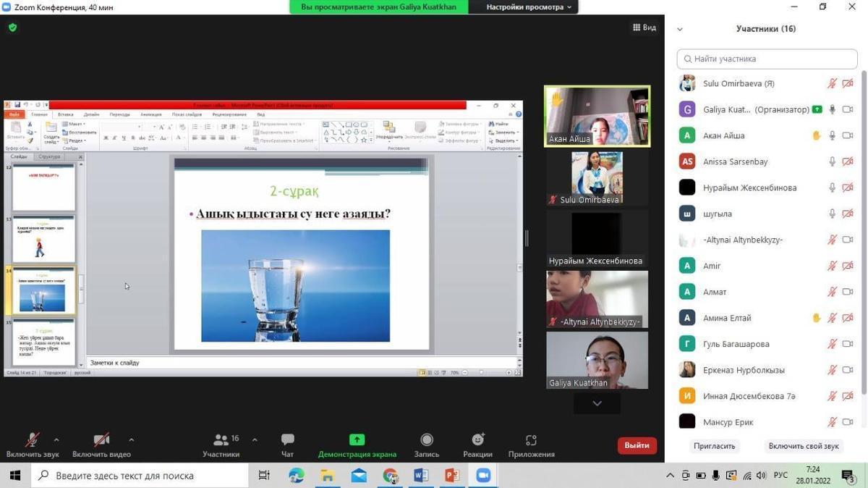Click the green encryption shield icon
The width and height of the screenshot is (868, 488).
click(12, 28)
